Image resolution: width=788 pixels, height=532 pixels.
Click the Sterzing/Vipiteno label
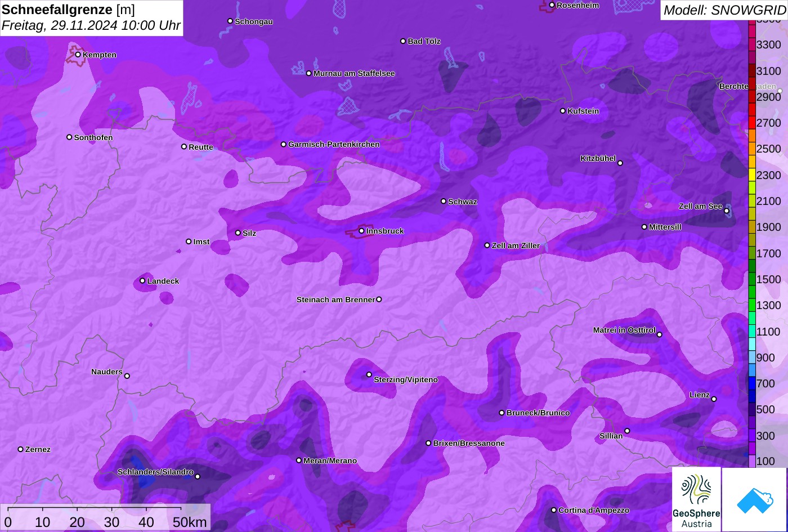point(406,380)
